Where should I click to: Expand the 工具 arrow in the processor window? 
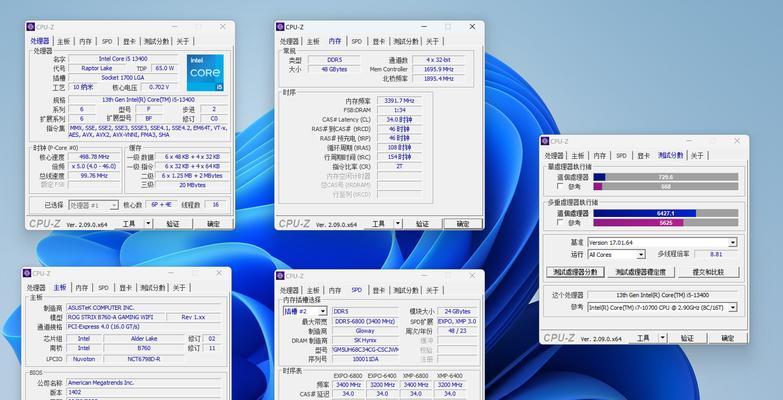(148, 224)
